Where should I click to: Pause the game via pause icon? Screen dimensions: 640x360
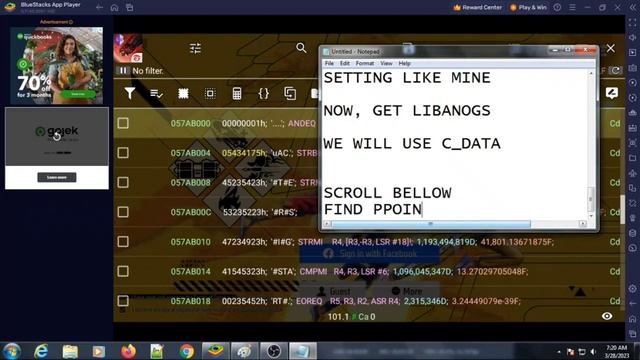pos(123,71)
